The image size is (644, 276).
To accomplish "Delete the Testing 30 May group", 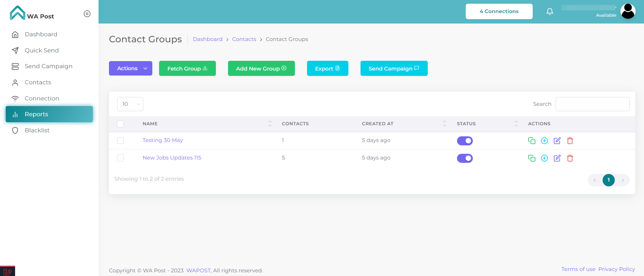I will click(570, 141).
